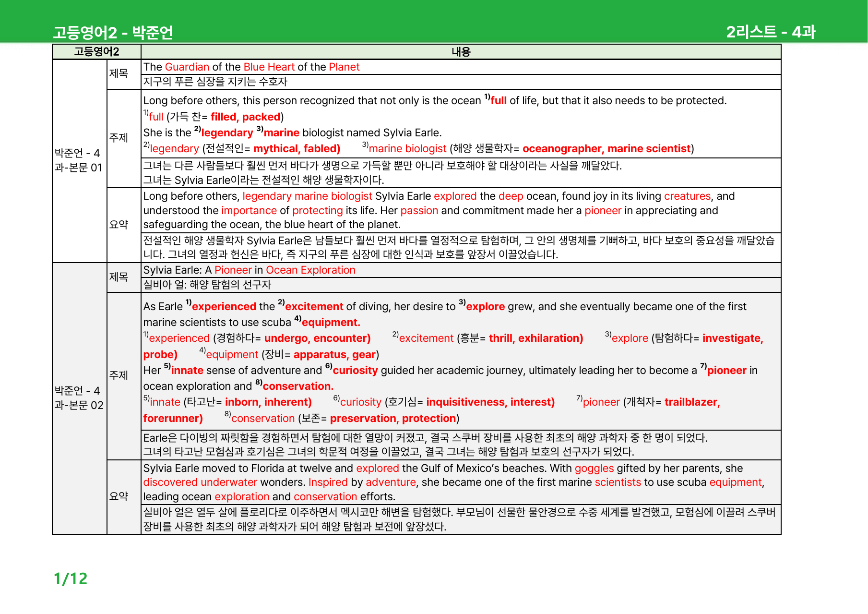Click the 박준언 - 4과-본문 01 row label
Image resolution: width=868 pixels, height=614 pixels.
(x=79, y=160)
